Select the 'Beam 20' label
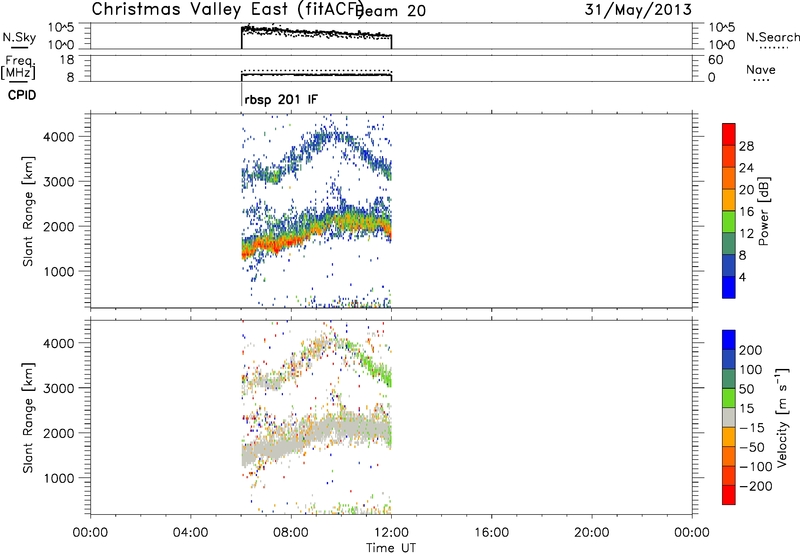Screen dimensions: 800x554 390,10
